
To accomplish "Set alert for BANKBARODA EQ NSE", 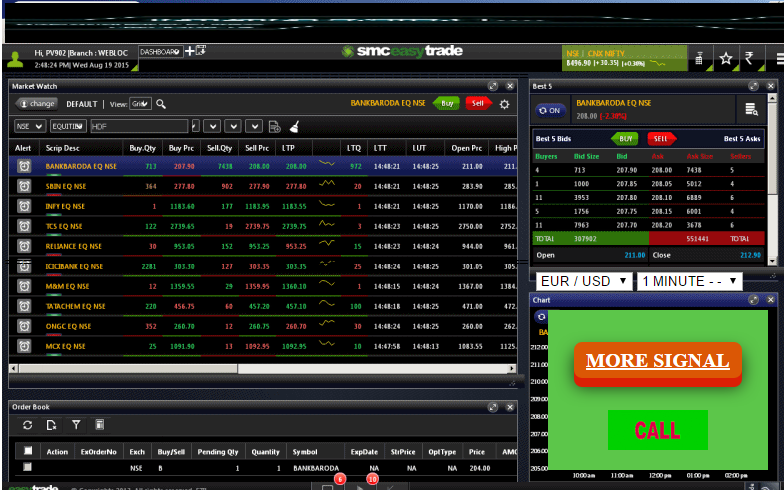I will coord(24,166).
